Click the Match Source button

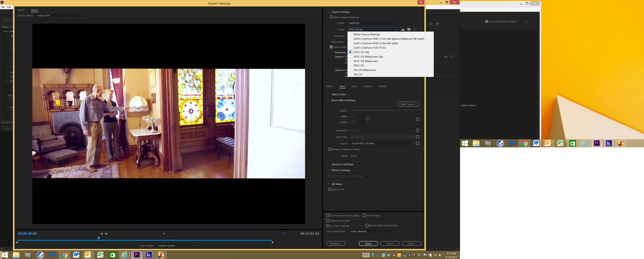408,104
